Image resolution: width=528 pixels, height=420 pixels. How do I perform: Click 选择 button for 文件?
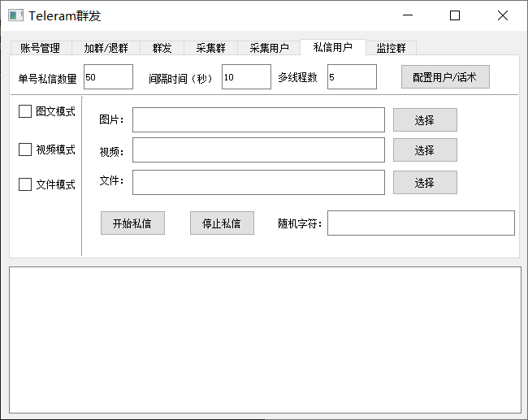point(425,183)
